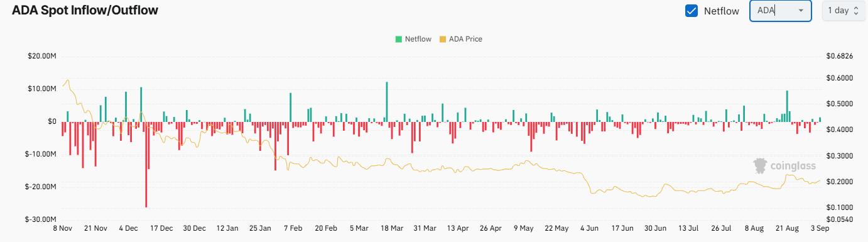
Task: Click the tallest green inflow bar at 18 Mar
Action: 386,102
